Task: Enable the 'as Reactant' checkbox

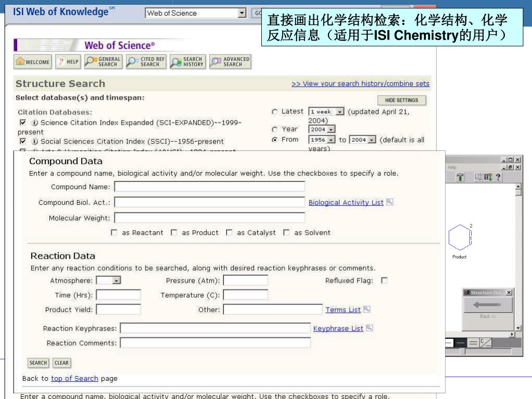Action: 114,233
